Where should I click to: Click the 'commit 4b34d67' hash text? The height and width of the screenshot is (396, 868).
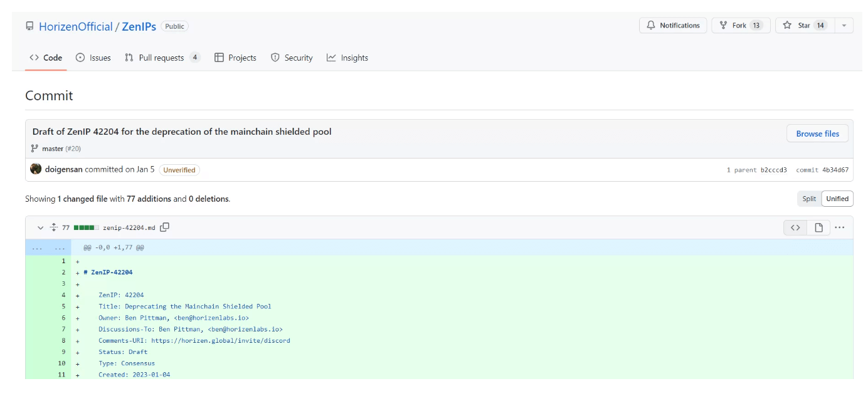[822, 170]
